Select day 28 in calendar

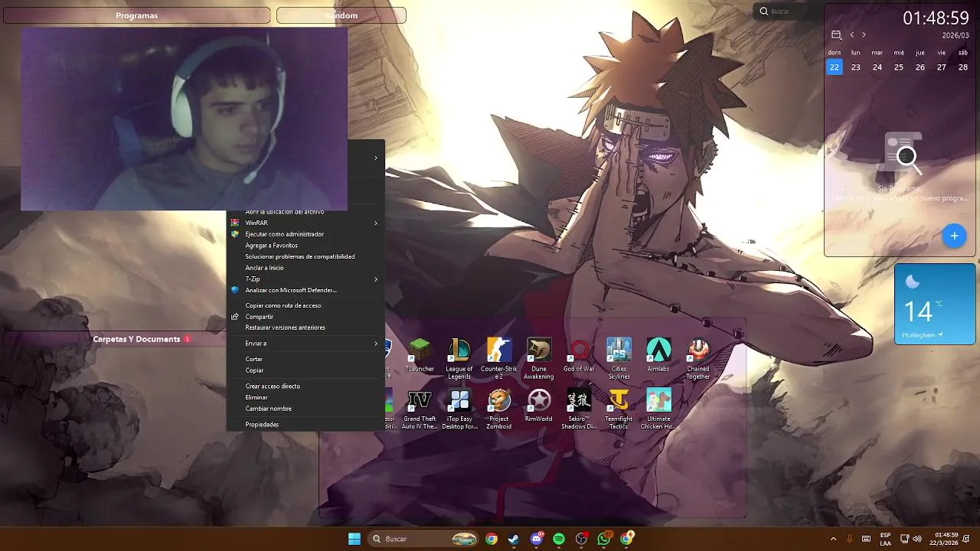[x=963, y=67]
